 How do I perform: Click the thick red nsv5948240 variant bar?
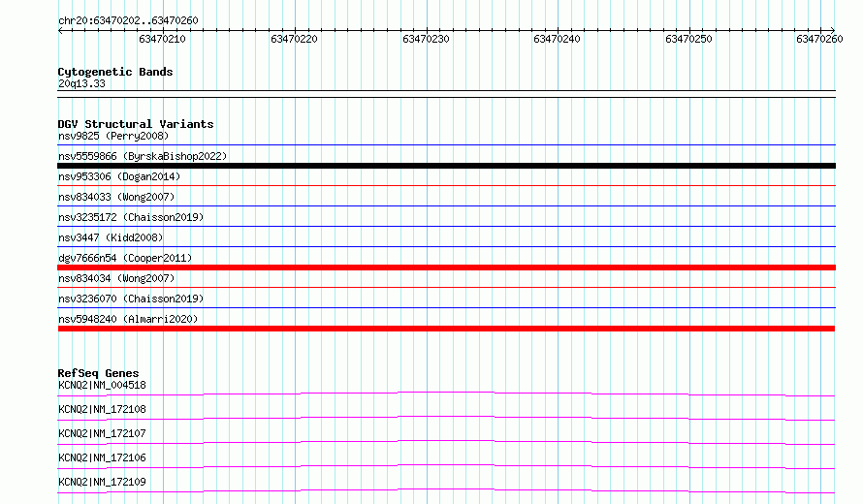tap(446, 329)
